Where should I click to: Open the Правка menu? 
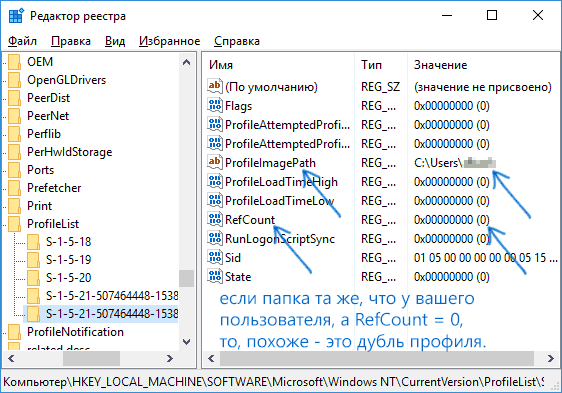click(x=71, y=41)
